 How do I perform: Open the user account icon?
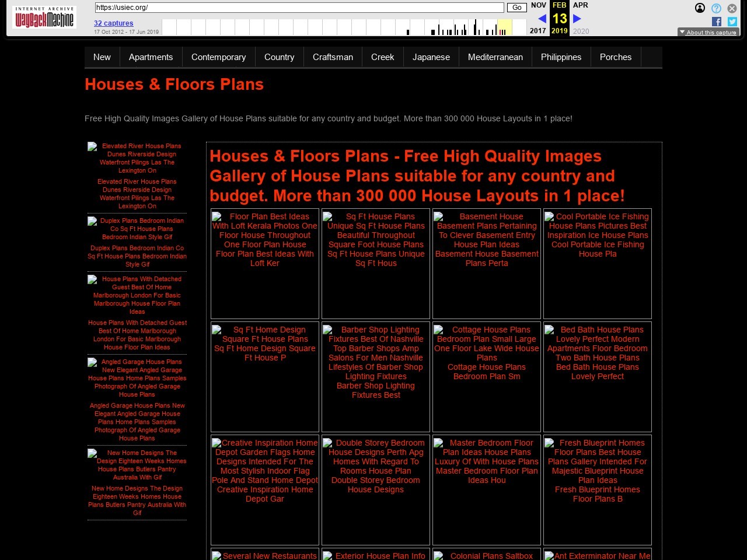[x=700, y=8]
